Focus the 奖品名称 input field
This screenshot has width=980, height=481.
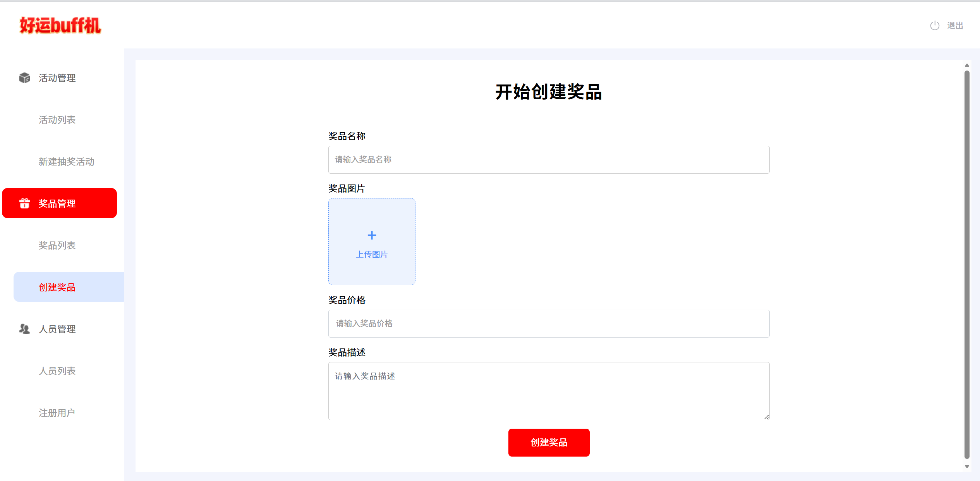[x=549, y=160]
